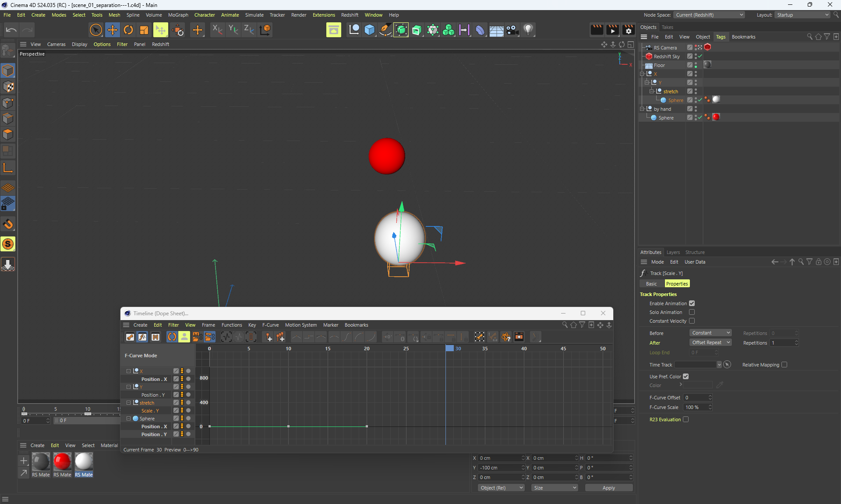
Task: Click the F-Curve Scale input field
Action: point(695,407)
